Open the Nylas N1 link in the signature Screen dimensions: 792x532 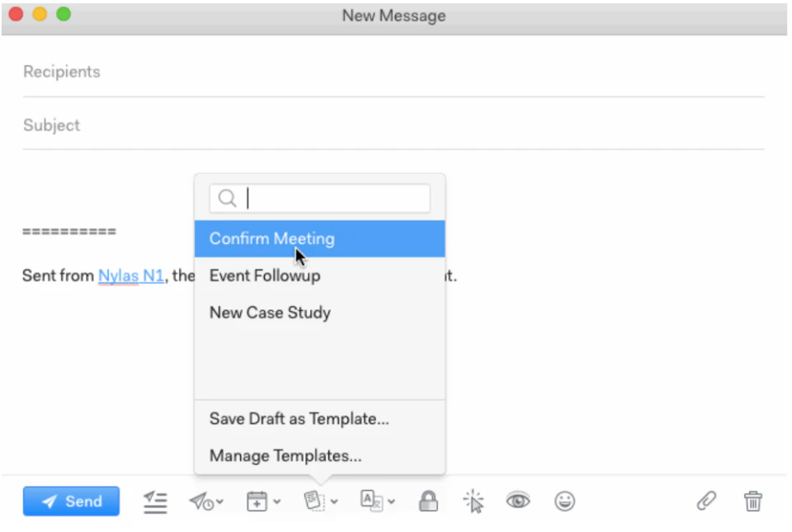130,275
